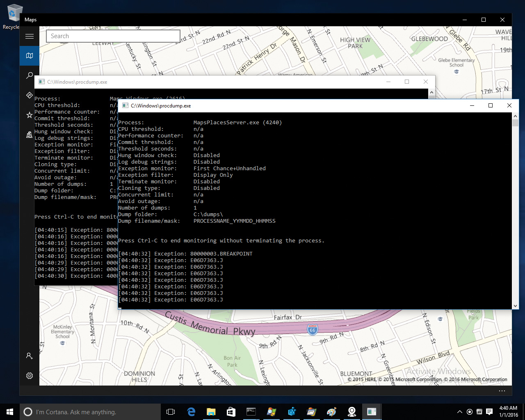Click the Fairfax Dr street label
This screenshot has height=420, width=525.
[288, 317]
